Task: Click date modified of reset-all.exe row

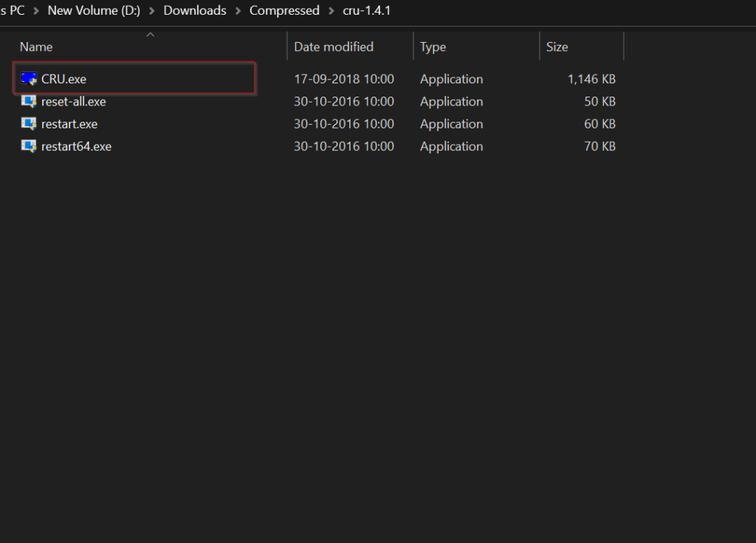Action: tap(344, 102)
